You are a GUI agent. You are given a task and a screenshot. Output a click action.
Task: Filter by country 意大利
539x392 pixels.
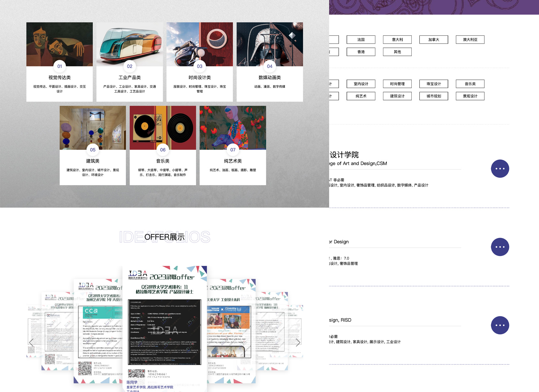click(398, 40)
